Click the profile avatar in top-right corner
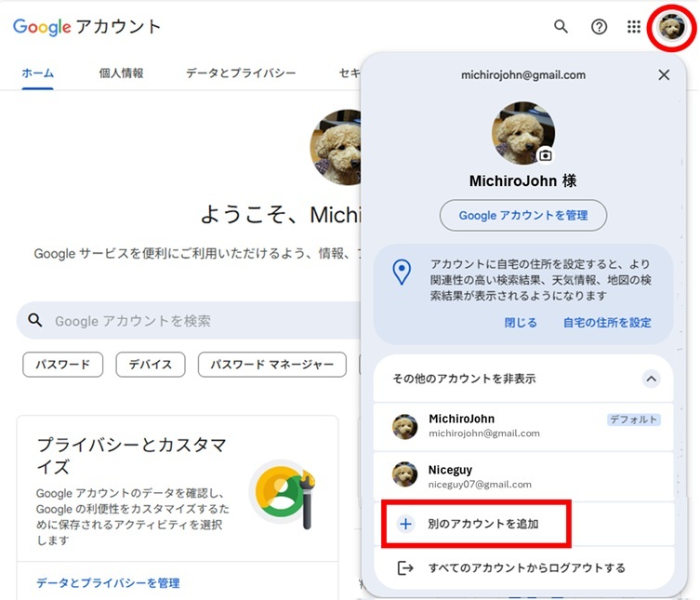Screen dimensions: 700x600 tap(671, 28)
